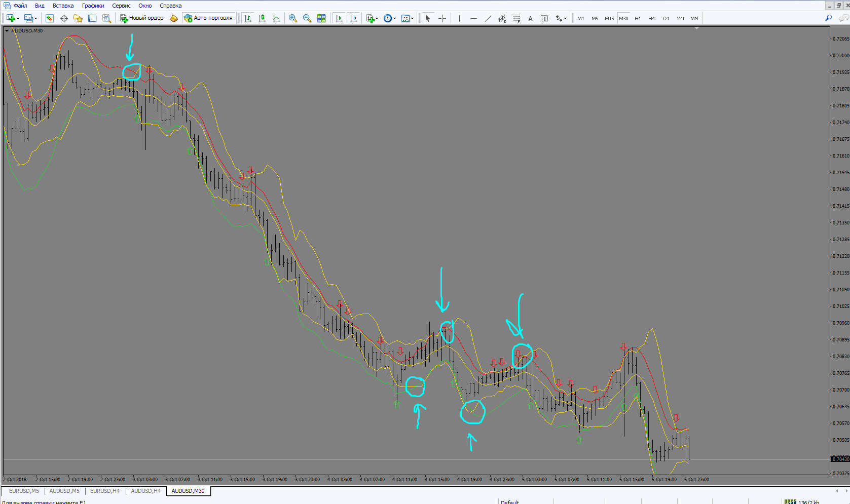
Task: Open the Графики menu
Action: 93,6
